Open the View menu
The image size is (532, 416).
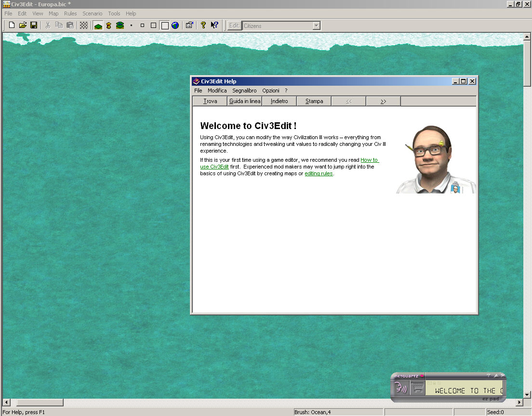click(38, 13)
